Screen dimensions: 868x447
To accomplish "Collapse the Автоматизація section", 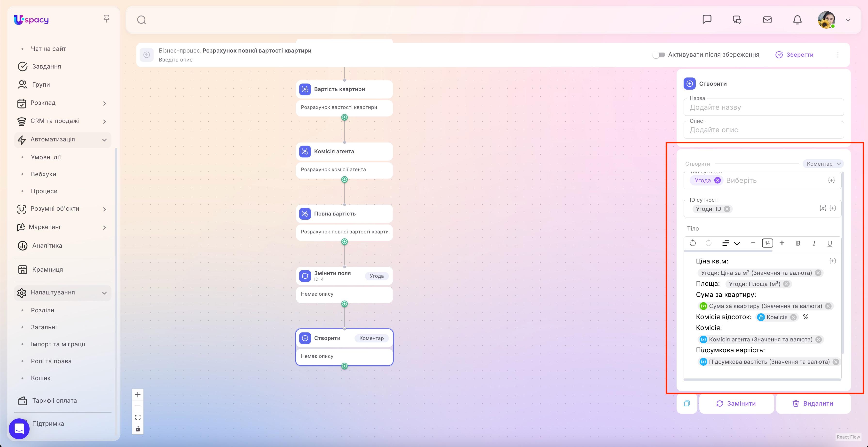I will coord(104,140).
